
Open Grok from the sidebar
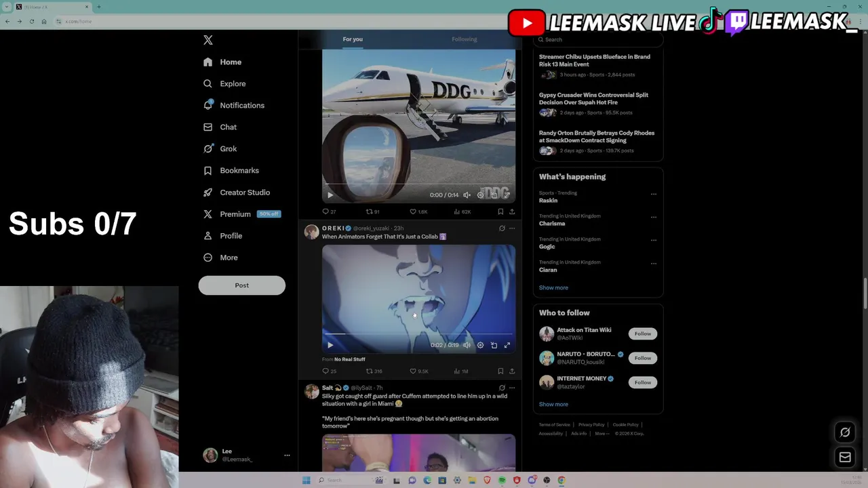pyautogui.click(x=220, y=148)
